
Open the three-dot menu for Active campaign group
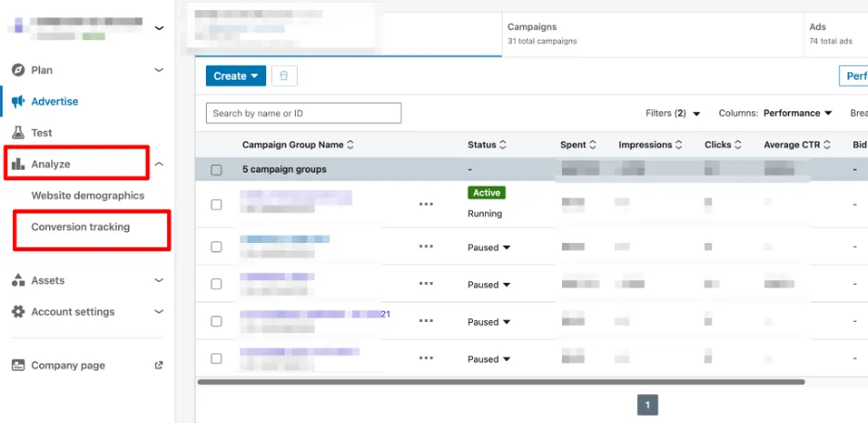coord(426,204)
